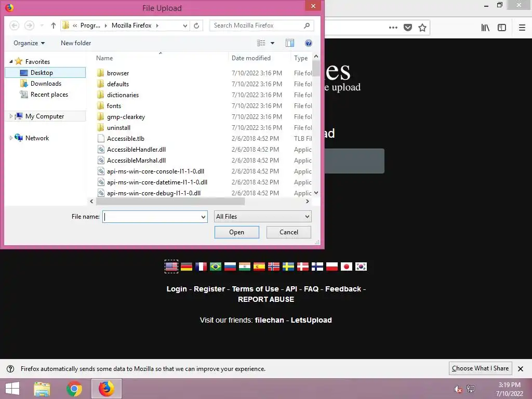Visit the filechan friend link

pyautogui.click(x=270, y=320)
